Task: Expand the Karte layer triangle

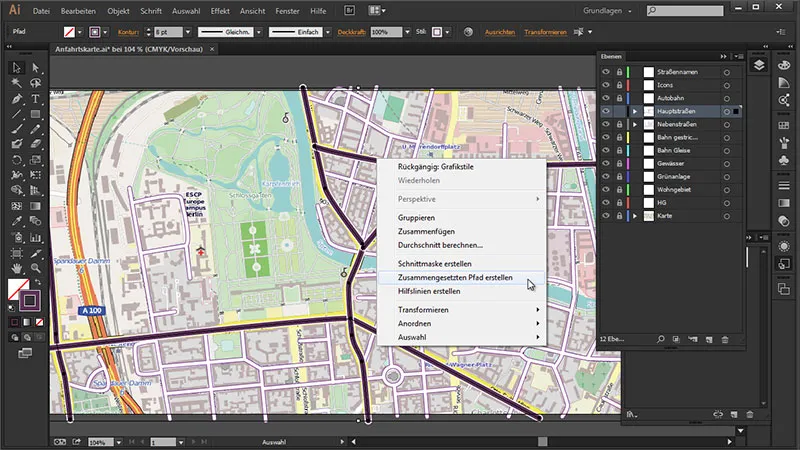Action: pos(635,216)
